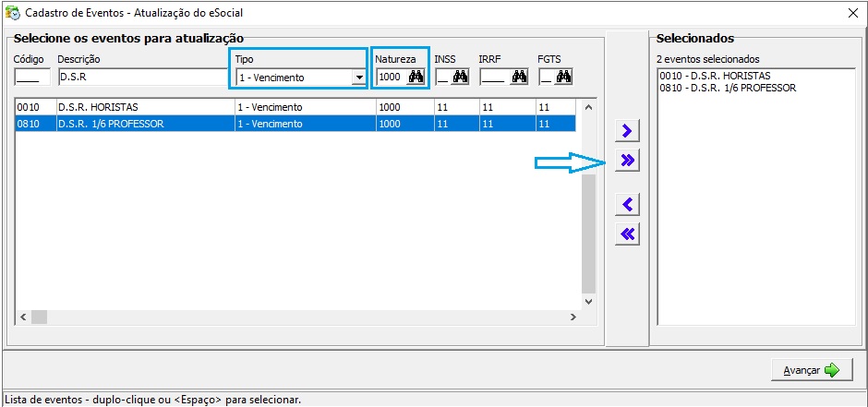Click the FGTS binoculars search icon
Viewport: 868px width, 407px height.
point(562,78)
